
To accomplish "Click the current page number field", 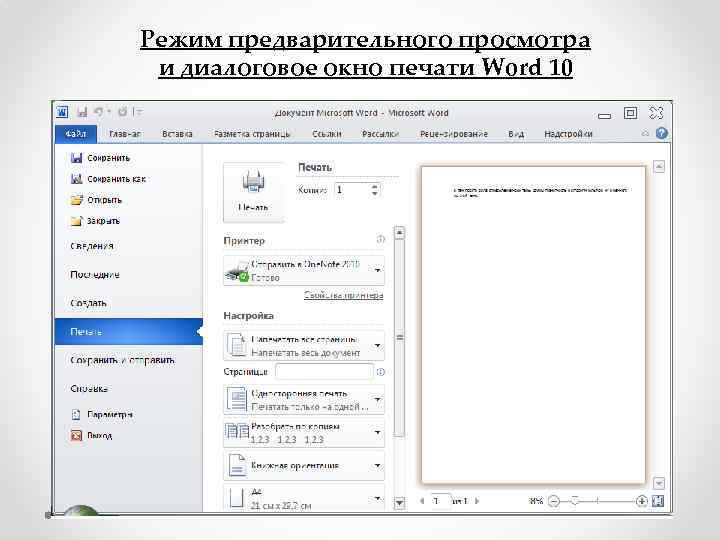I will click(x=441, y=501).
